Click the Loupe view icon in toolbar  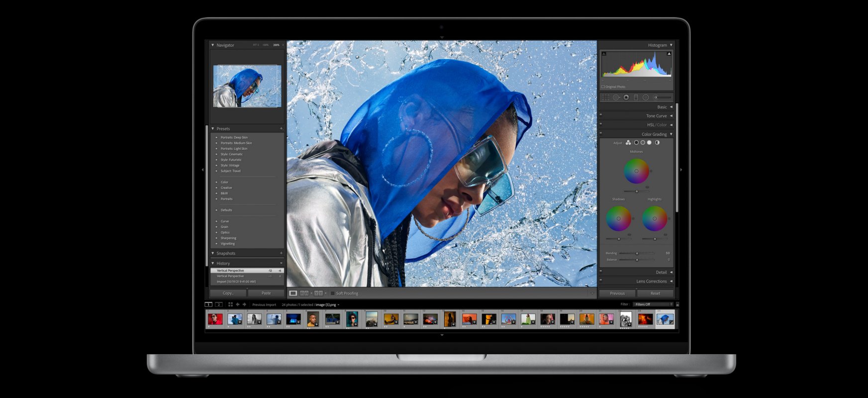point(293,293)
